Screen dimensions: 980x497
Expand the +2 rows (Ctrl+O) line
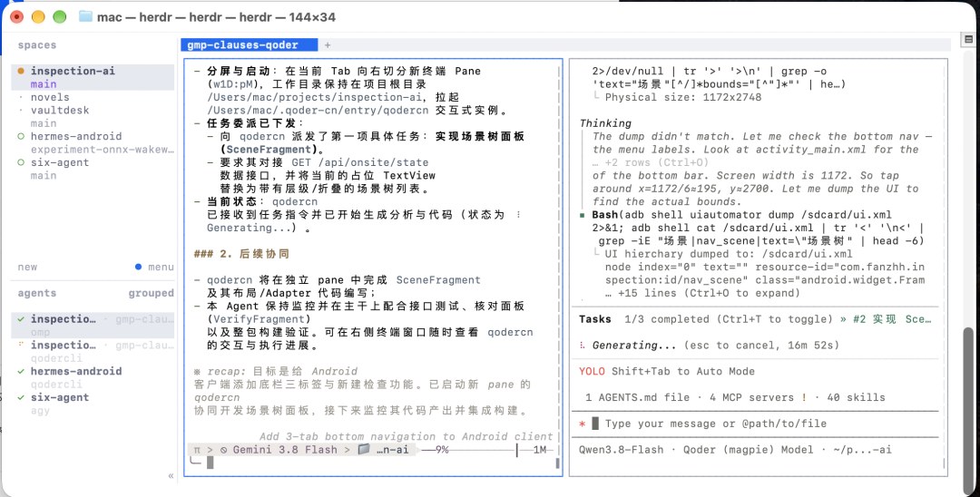coord(648,162)
